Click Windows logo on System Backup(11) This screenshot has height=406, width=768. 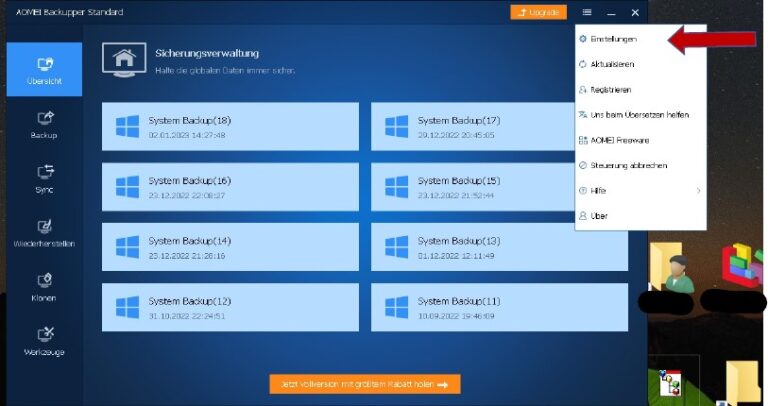point(397,307)
